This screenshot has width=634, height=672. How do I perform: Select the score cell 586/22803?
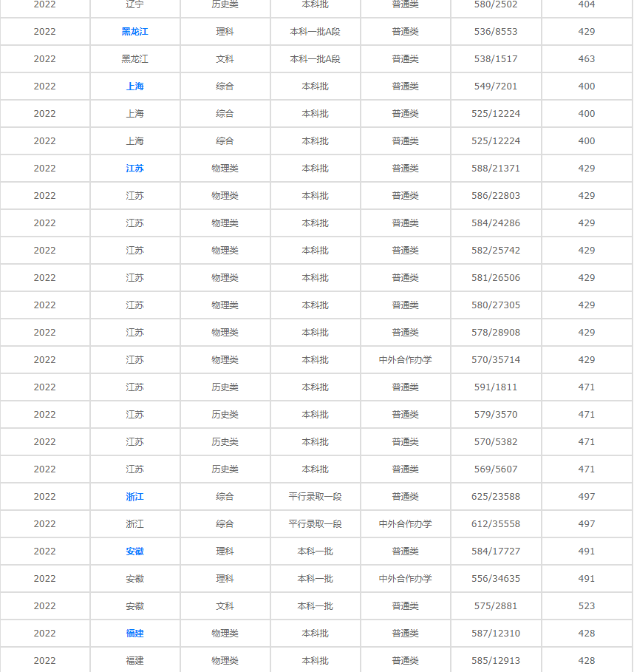(496, 196)
